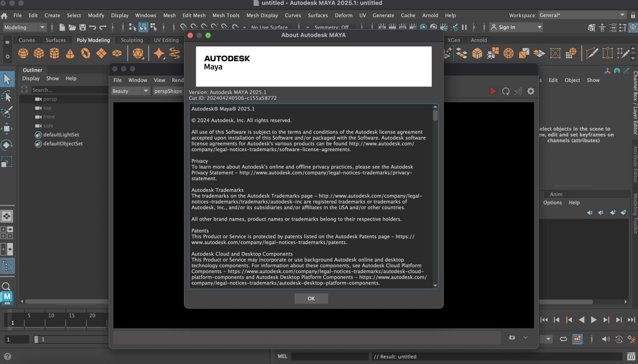Confirm the About dialog with OK
The height and width of the screenshot is (364, 638).
311,299
